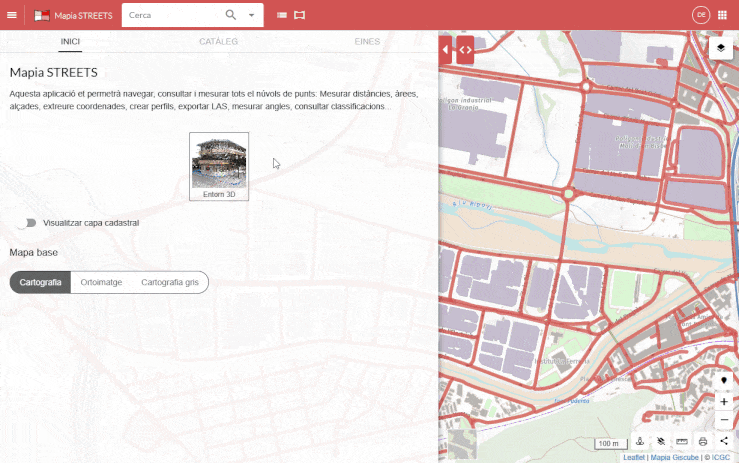Collapse the side panel with left arrow

tap(447, 49)
